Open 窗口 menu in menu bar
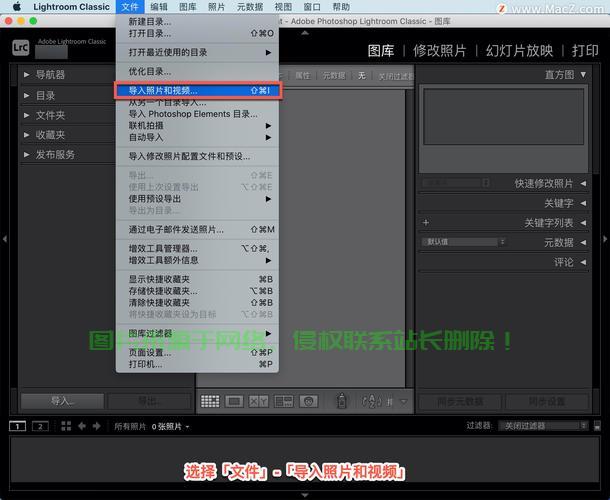The image size is (610, 500). (312, 7)
